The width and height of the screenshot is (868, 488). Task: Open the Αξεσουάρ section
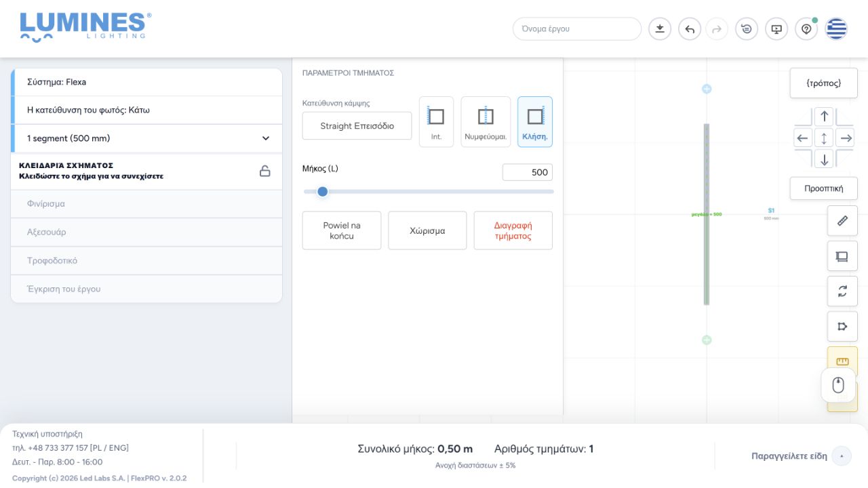pyautogui.click(x=146, y=232)
